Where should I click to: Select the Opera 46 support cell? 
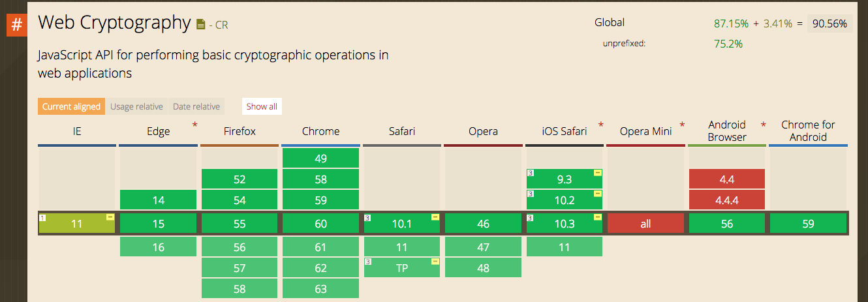tap(483, 224)
